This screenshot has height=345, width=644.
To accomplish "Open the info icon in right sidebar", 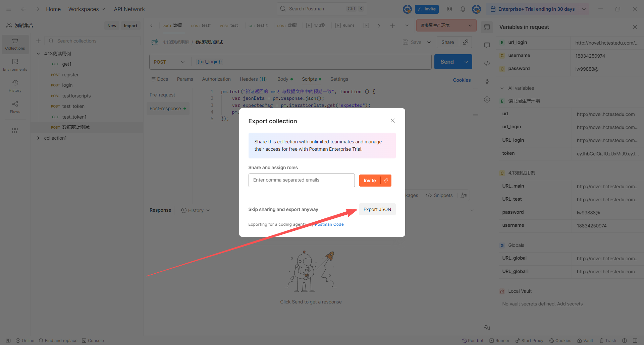I will click(x=487, y=99).
